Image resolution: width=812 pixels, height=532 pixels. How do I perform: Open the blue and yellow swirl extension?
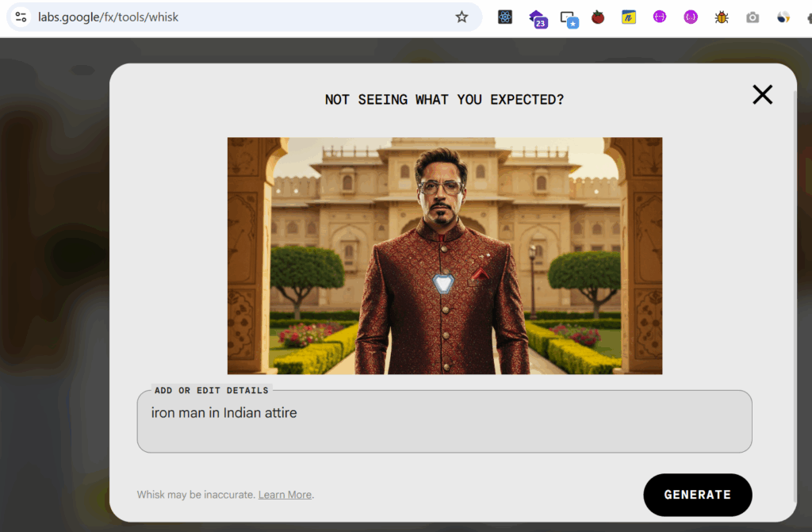coord(783,17)
